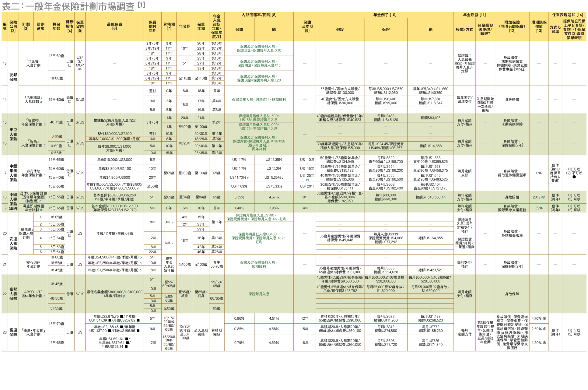Select the 中國人壽保險(海外) company cell

pos(13,202)
